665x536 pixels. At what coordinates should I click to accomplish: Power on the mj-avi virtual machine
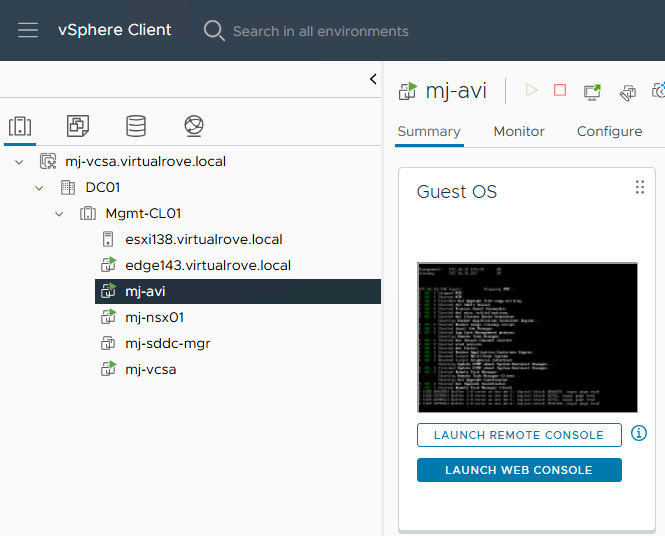pos(531,91)
